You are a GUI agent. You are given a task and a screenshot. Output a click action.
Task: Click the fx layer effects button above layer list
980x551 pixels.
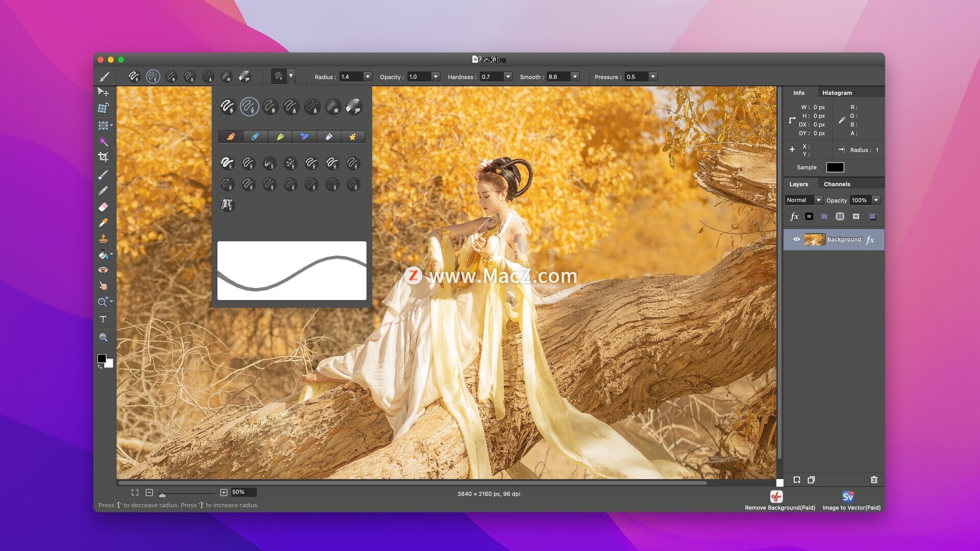(x=794, y=216)
